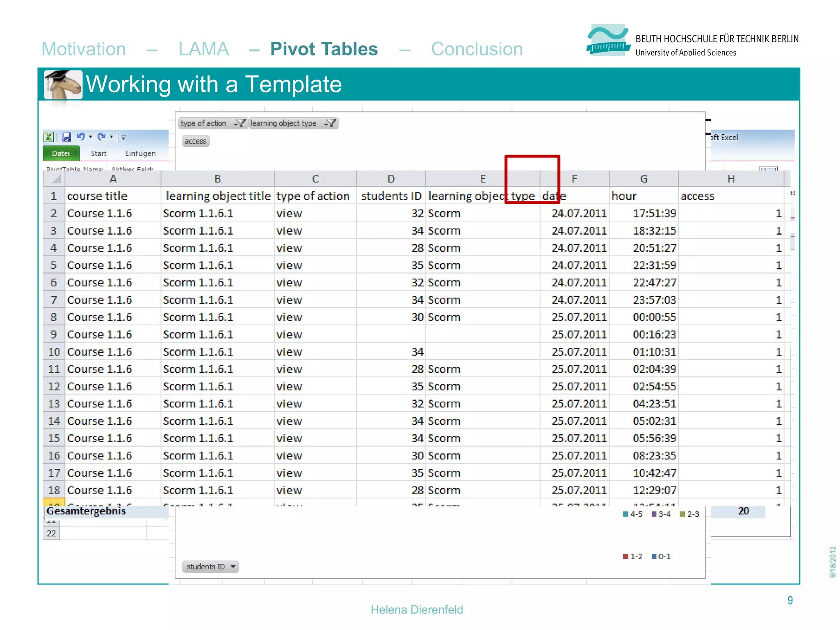Select column F header

[x=574, y=179]
